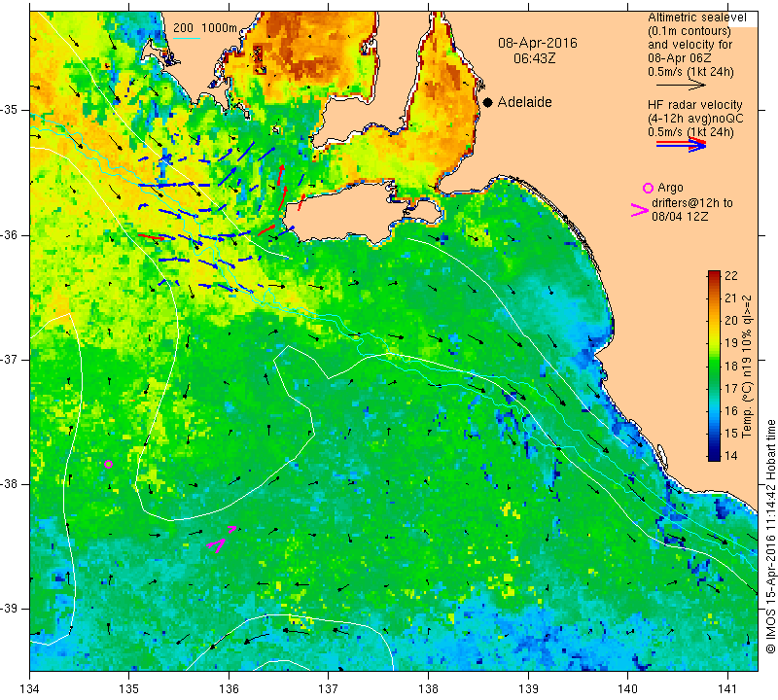778x700 pixels.
Task: Click the (4-12h avg)noQC legend line
Action: coord(695,119)
